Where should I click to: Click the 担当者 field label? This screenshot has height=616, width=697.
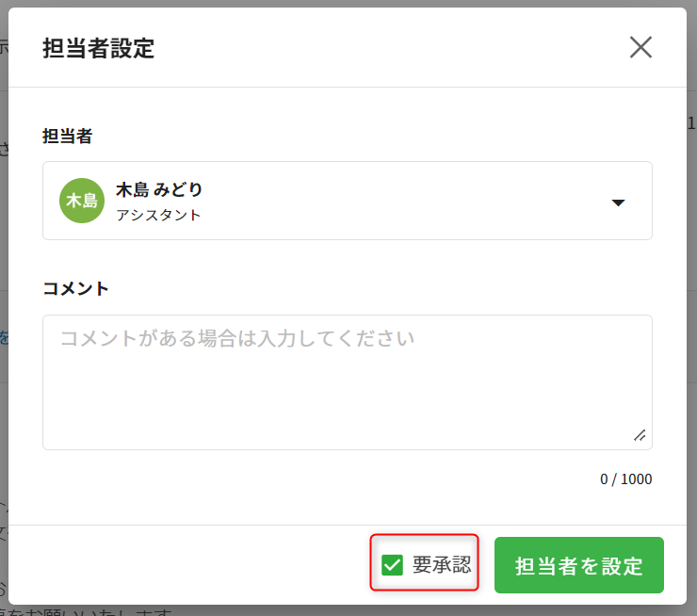[68, 137]
